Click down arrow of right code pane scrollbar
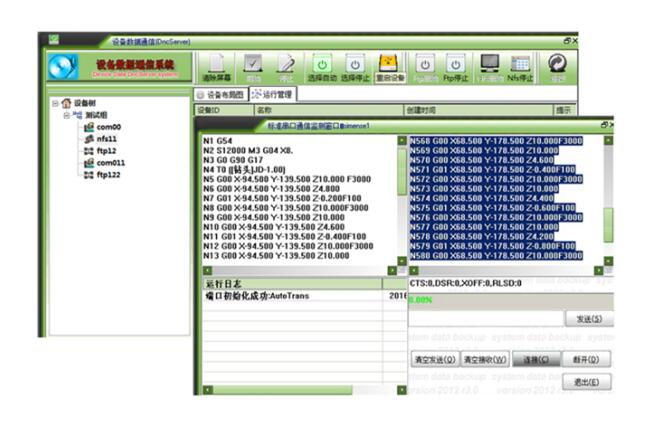 [608, 261]
